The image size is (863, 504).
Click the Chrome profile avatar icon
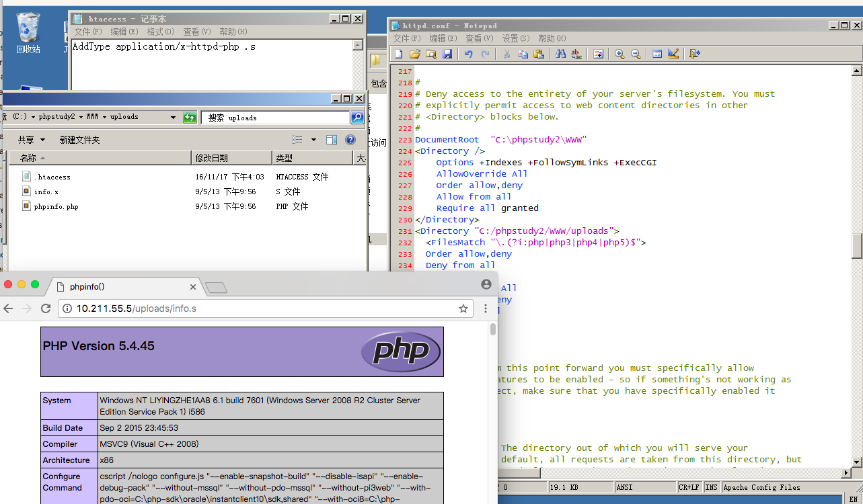[x=486, y=285]
